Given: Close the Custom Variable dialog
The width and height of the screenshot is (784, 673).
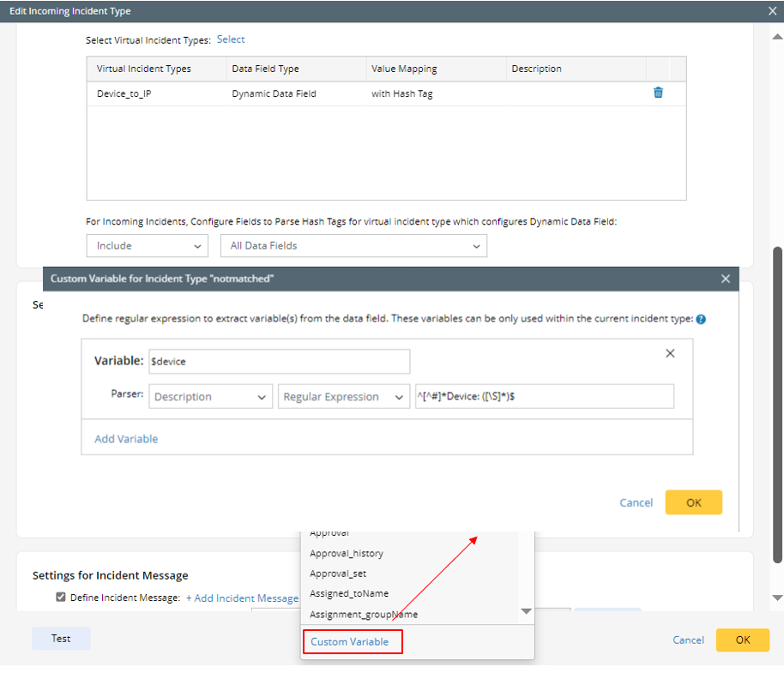Looking at the screenshot, I should [x=725, y=279].
